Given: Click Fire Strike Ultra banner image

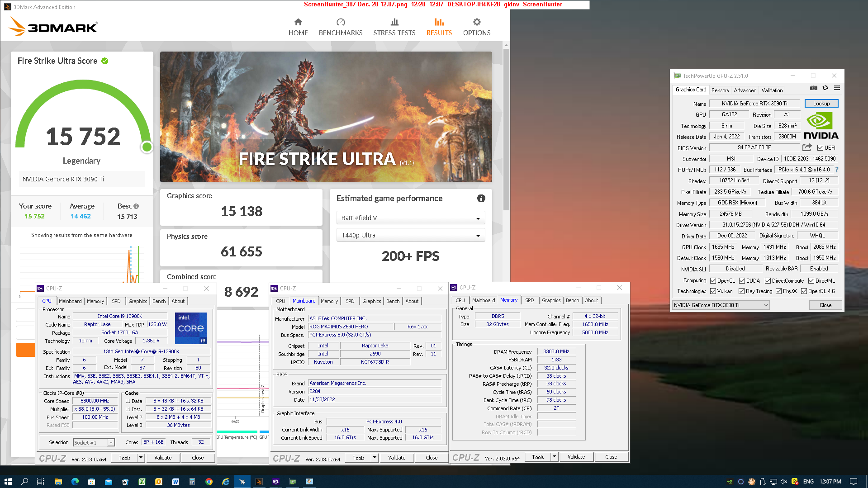Looking at the screenshot, I should 326,117.
